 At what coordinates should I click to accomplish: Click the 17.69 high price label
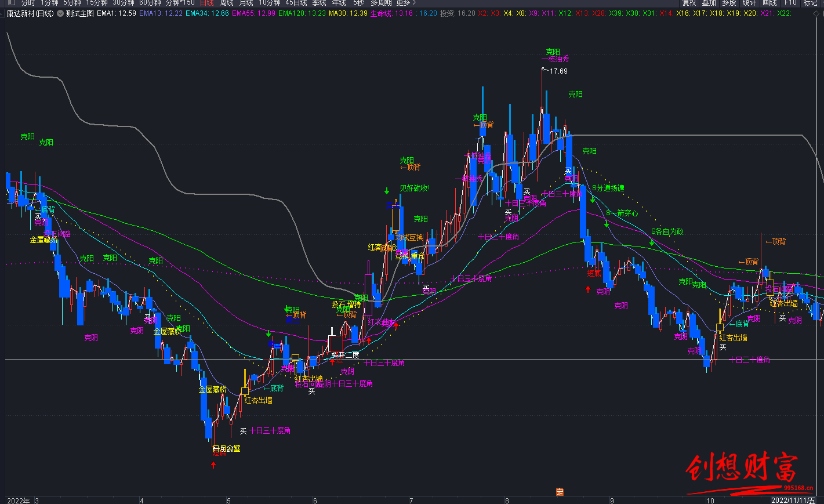[558, 71]
